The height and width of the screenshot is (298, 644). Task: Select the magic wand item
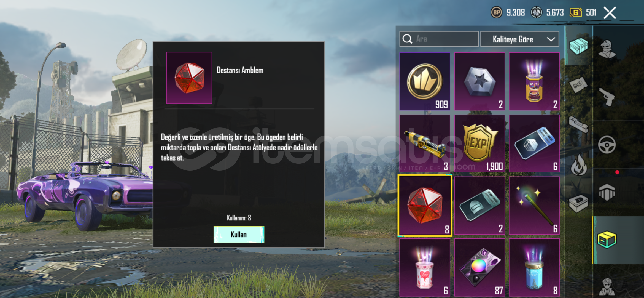coord(534,206)
